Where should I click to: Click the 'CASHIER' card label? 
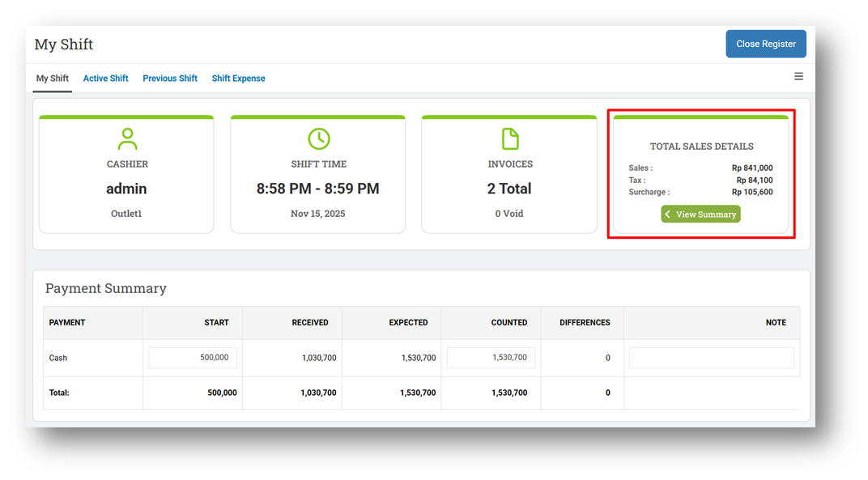click(x=127, y=164)
